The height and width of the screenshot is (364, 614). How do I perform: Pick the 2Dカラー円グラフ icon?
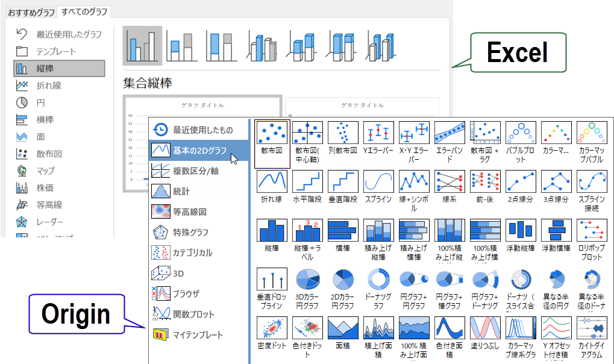pos(343,279)
